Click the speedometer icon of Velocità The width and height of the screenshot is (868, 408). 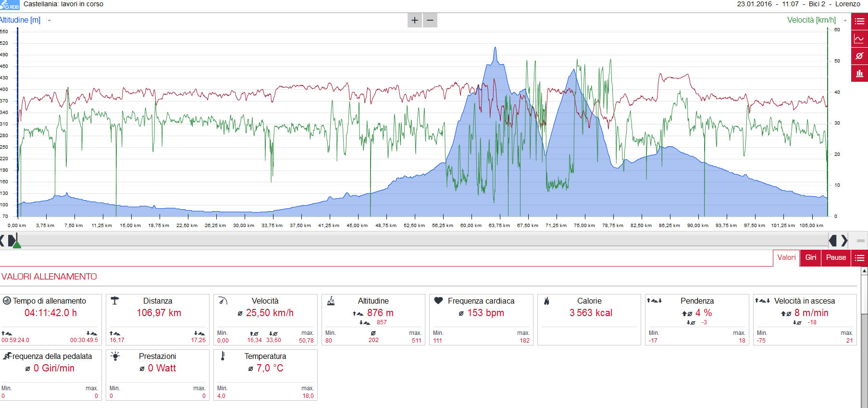[223, 301]
